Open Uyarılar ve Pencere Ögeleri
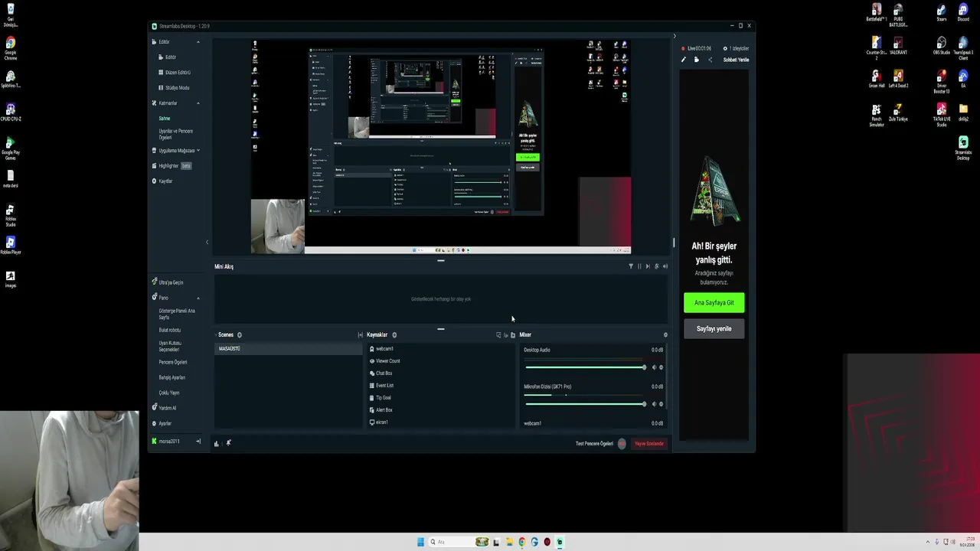Screen dimensions: 980x551 point(176,134)
